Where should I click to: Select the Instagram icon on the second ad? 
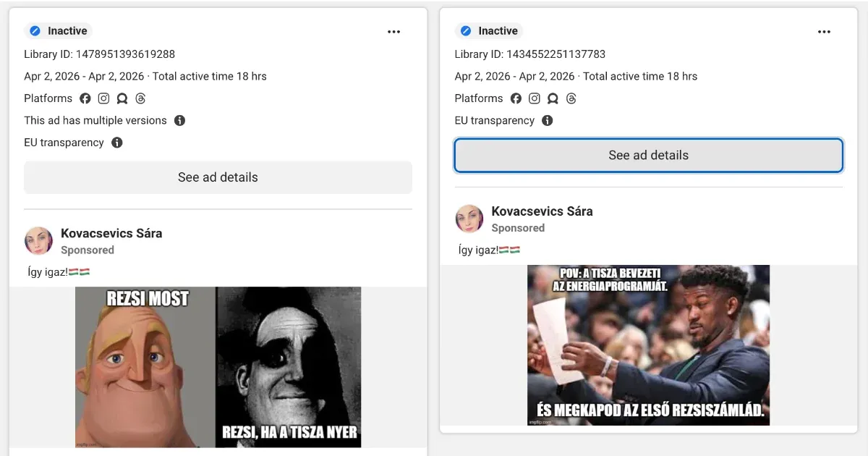coord(535,98)
